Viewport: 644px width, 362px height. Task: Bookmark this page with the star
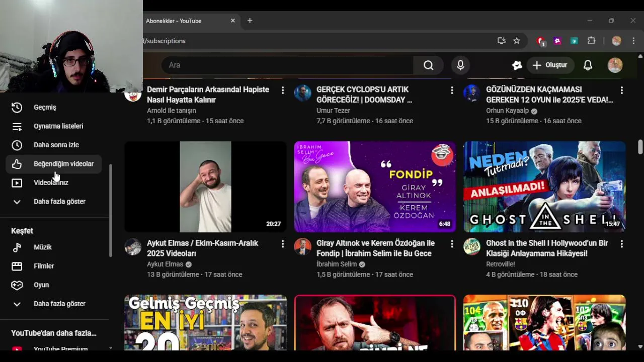click(x=517, y=41)
